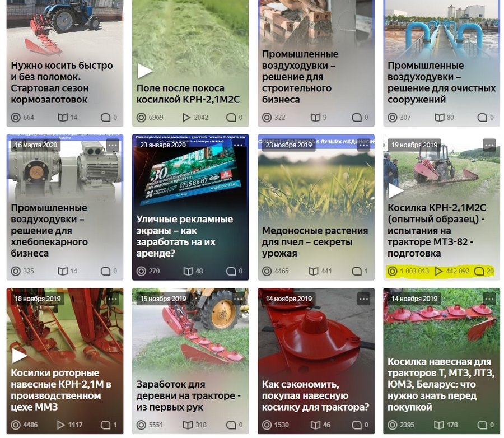Open Заработок для деревни на тракторе article

coord(188,396)
